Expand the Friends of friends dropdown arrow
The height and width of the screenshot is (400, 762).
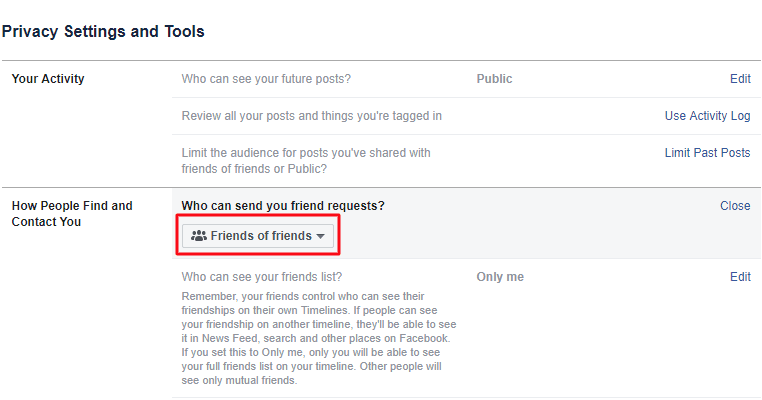(x=320, y=237)
